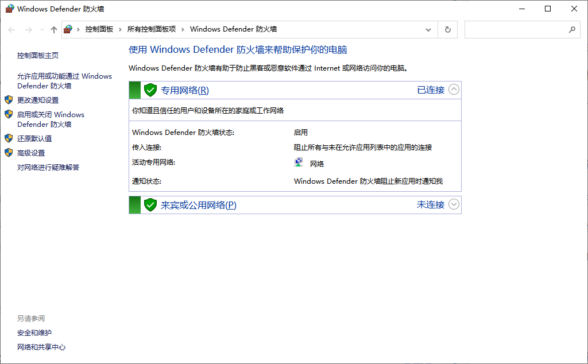Click the search magnifier icon

point(571,29)
